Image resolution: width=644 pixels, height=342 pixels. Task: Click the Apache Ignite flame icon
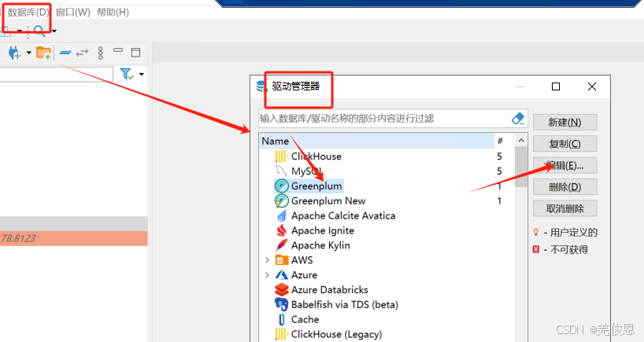click(281, 230)
